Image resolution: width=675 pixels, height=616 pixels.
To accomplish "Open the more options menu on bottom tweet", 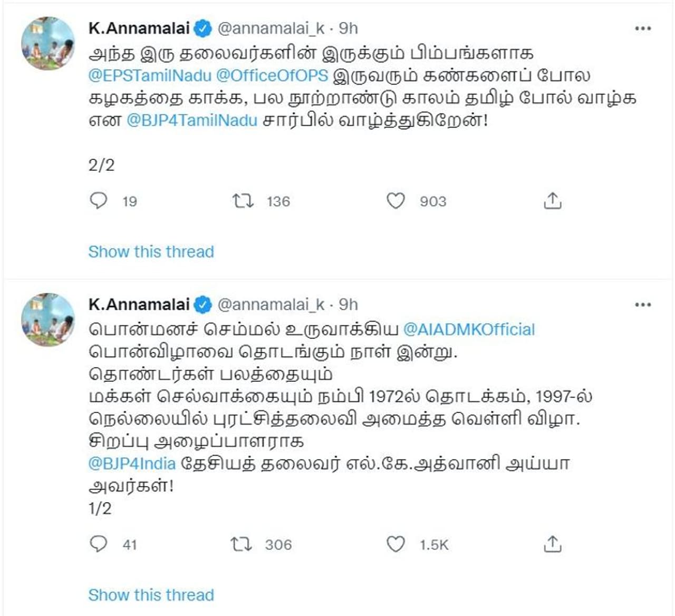I will click(x=643, y=305).
